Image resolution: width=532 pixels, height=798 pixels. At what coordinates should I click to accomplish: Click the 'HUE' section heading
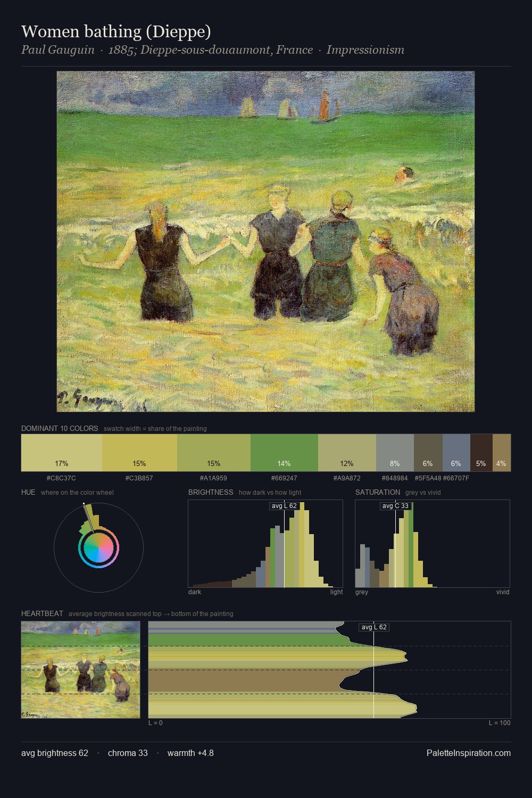[28, 492]
